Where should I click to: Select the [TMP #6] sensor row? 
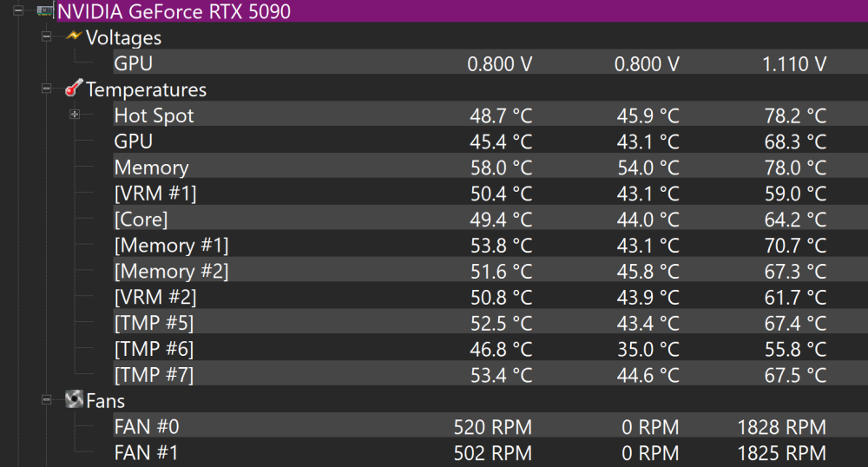(x=490, y=347)
